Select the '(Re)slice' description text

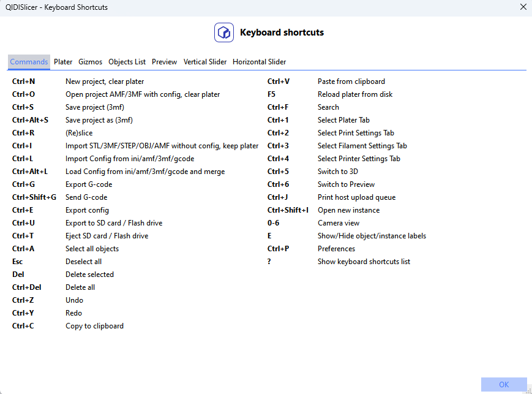[79, 133]
